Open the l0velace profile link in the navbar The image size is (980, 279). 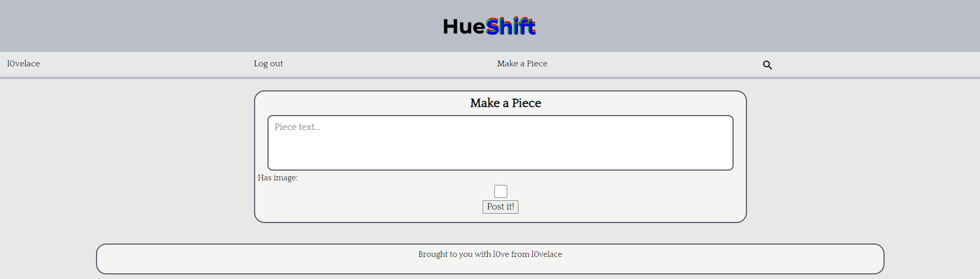click(24, 64)
